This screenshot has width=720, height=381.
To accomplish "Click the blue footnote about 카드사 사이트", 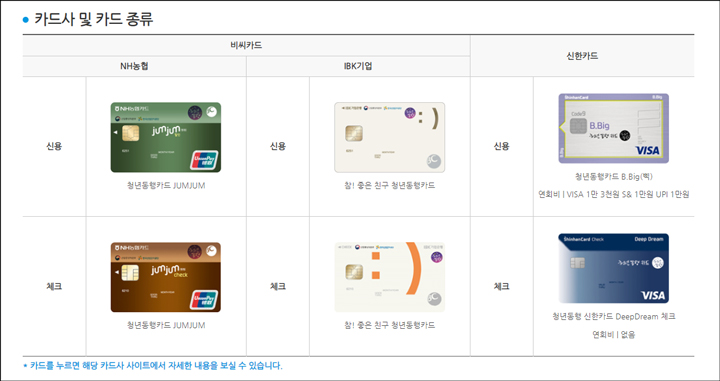I will point(153,366).
